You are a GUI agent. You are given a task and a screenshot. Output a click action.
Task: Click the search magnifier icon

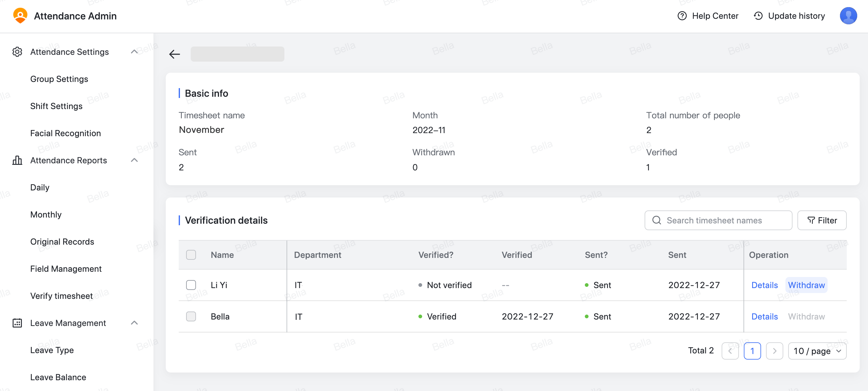656,220
